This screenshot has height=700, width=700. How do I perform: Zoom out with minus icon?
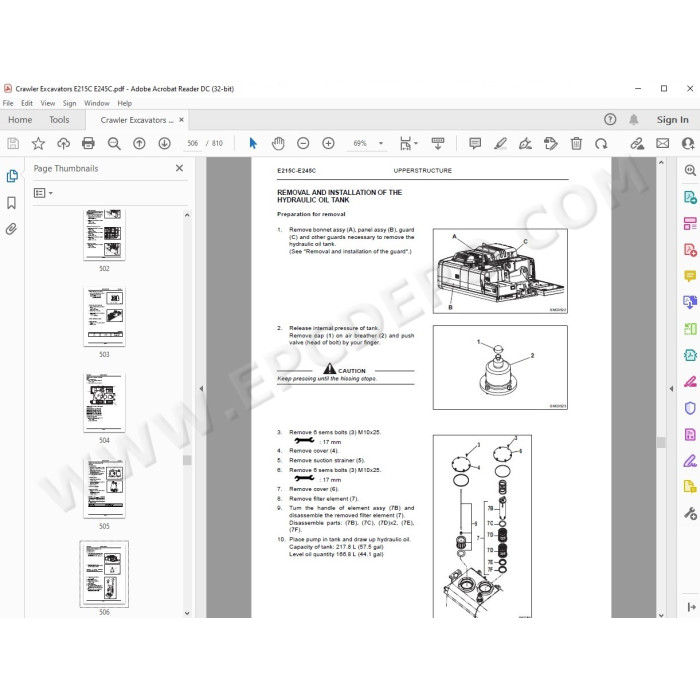click(x=303, y=143)
